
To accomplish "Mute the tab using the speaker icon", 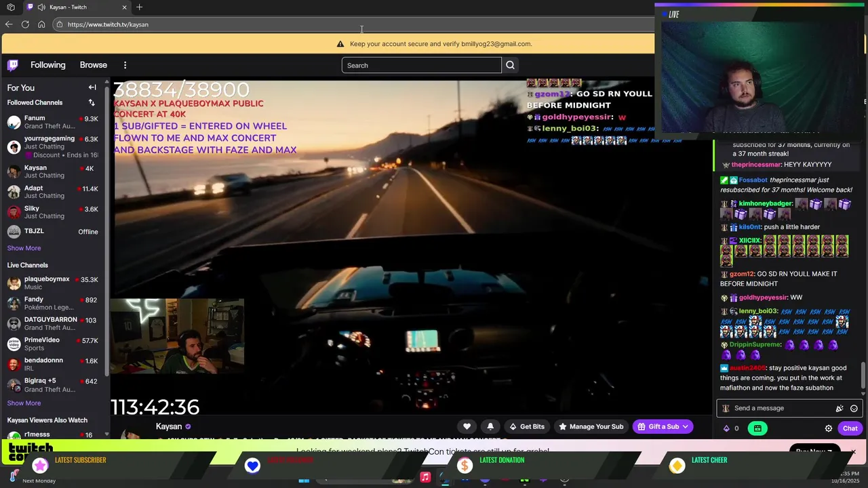I will click(42, 7).
